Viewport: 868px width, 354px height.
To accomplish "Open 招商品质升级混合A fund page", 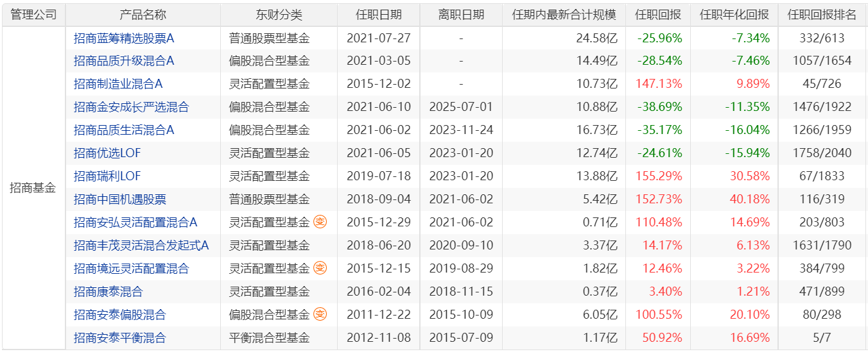I will (x=124, y=61).
